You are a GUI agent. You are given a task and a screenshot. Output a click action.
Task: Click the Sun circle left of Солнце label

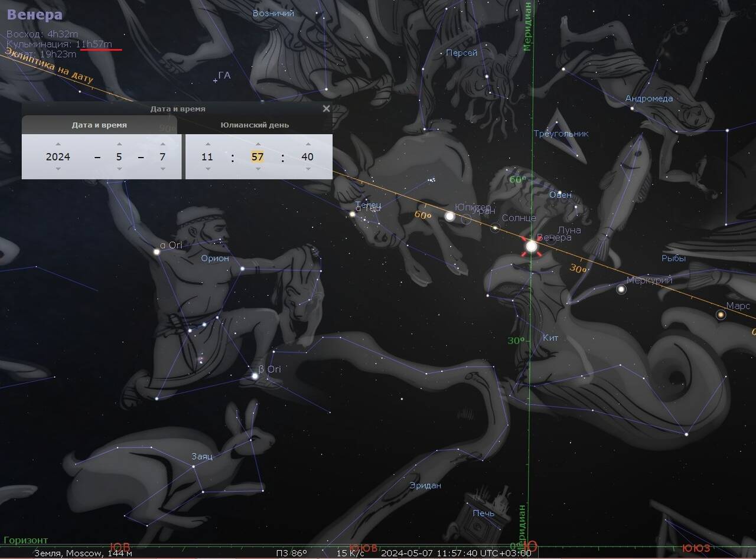click(494, 228)
